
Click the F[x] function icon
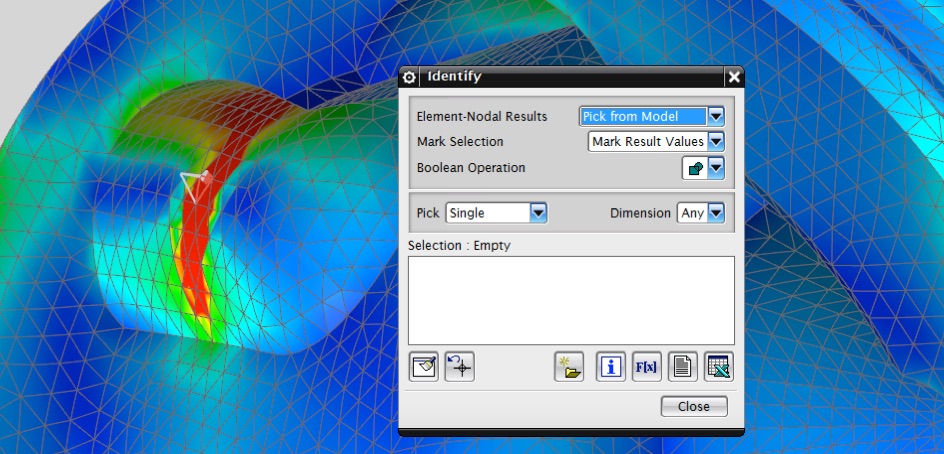coord(647,367)
